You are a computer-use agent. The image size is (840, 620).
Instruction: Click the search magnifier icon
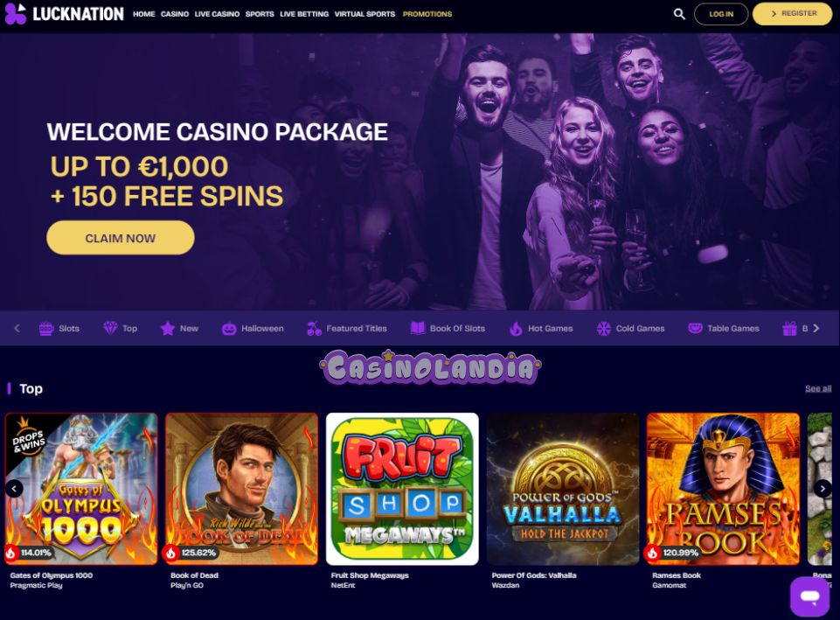point(679,14)
